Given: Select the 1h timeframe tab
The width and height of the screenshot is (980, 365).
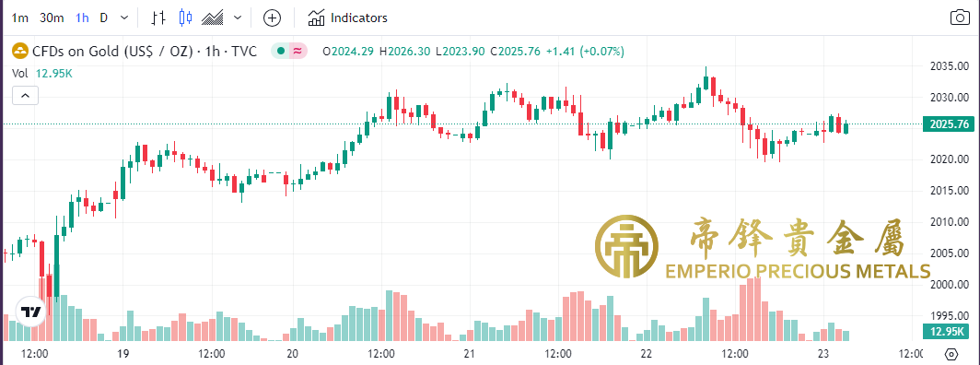Looking at the screenshot, I should (x=82, y=18).
